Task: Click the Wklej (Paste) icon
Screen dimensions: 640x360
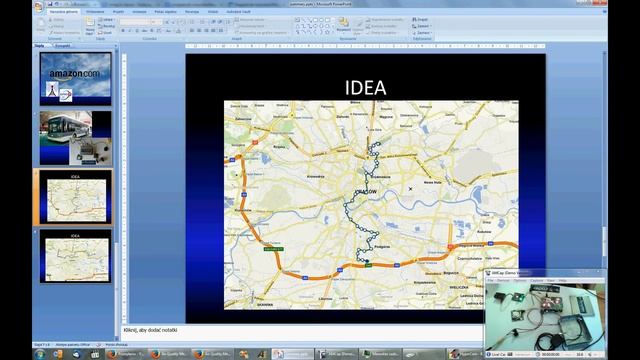Action: pyautogui.click(x=41, y=25)
